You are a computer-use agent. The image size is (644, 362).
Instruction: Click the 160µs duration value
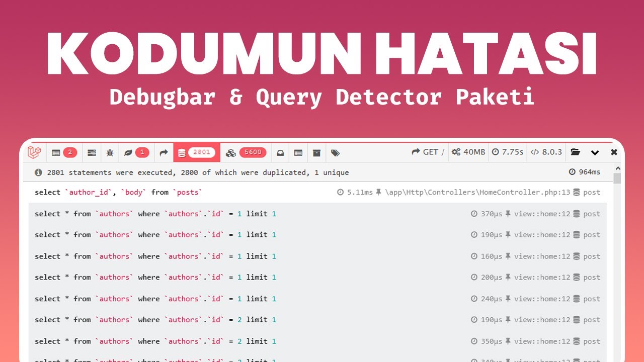click(x=491, y=256)
